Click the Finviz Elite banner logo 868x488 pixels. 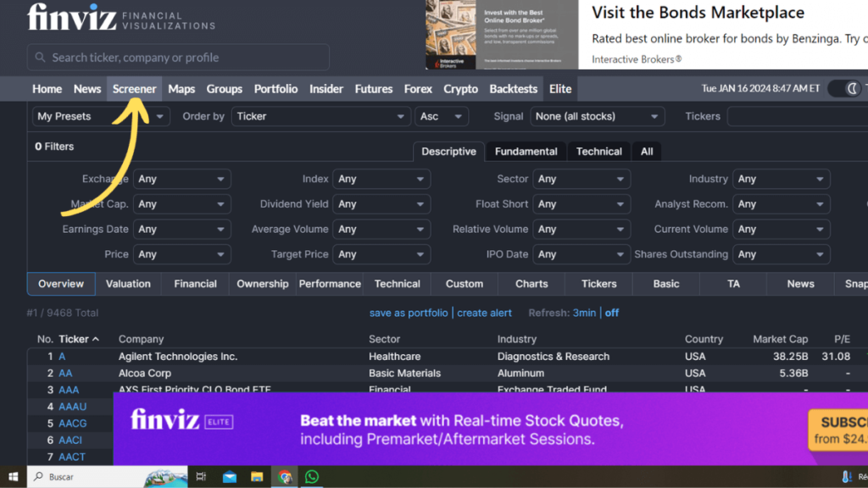pos(181,420)
